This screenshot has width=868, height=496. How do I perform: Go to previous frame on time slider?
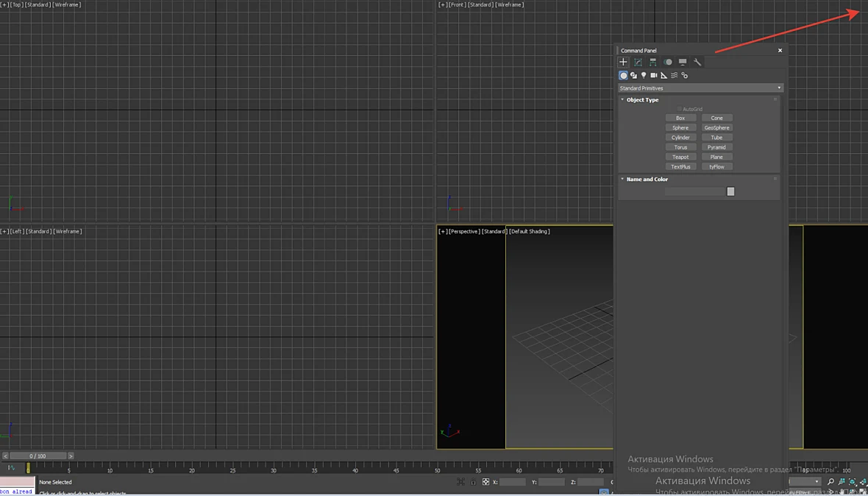click(x=5, y=456)
